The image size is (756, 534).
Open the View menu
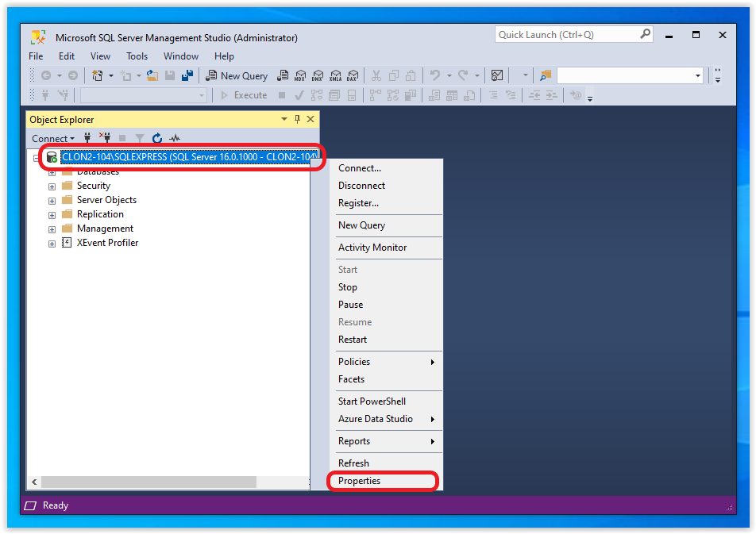point(100,56)
